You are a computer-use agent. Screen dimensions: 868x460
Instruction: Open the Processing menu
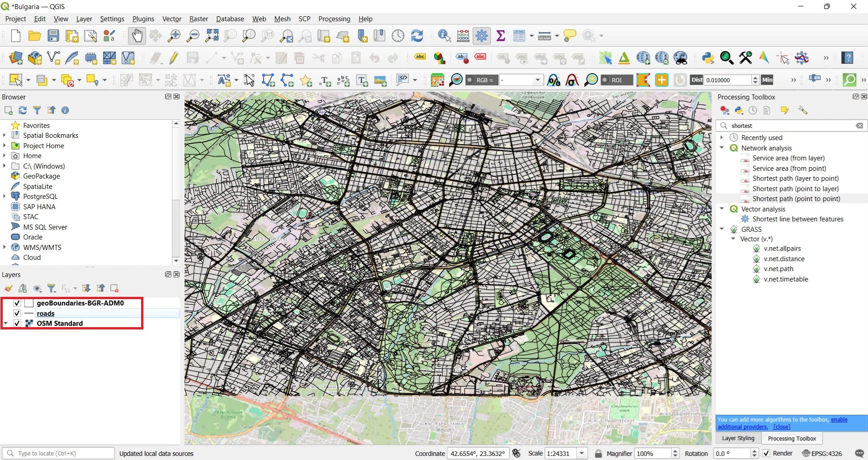(334, 19)
